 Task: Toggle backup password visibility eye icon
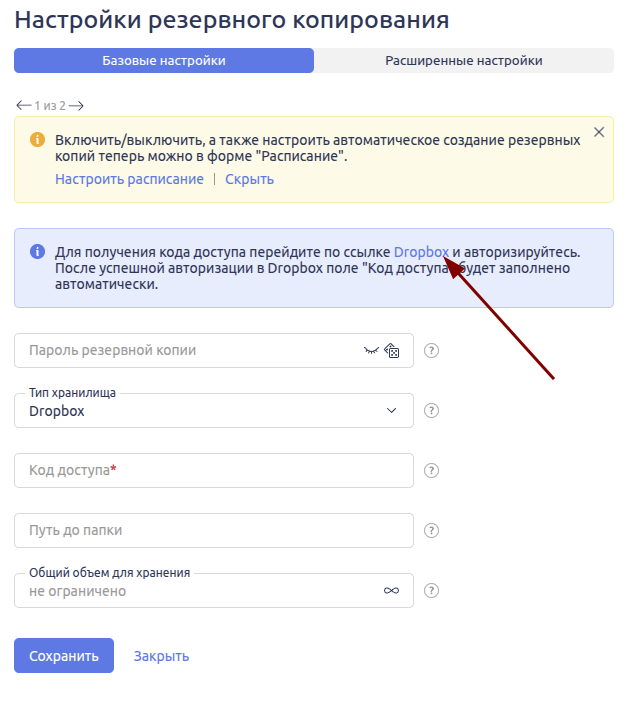coord(372,351)
